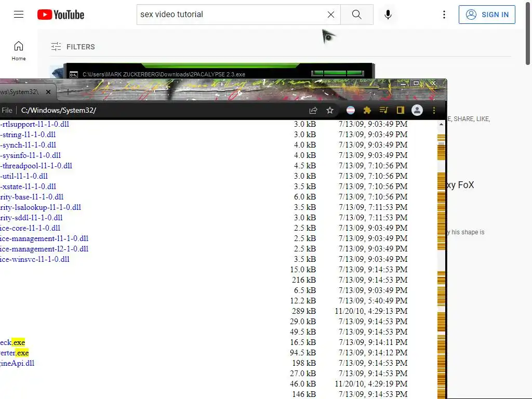The image size is (532, 399).
Task: Toggle the browser side panel icon
Action: click(401, 110)
